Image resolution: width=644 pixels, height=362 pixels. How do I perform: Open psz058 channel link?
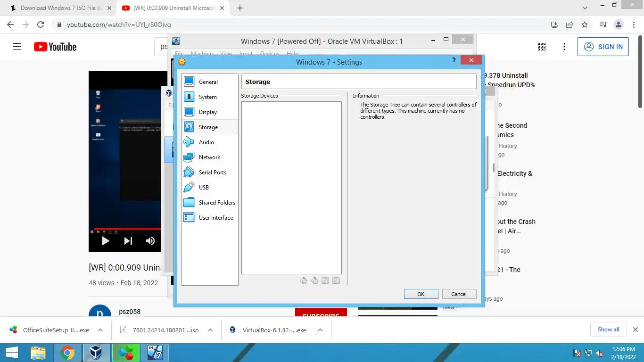[x=130, y=312]
